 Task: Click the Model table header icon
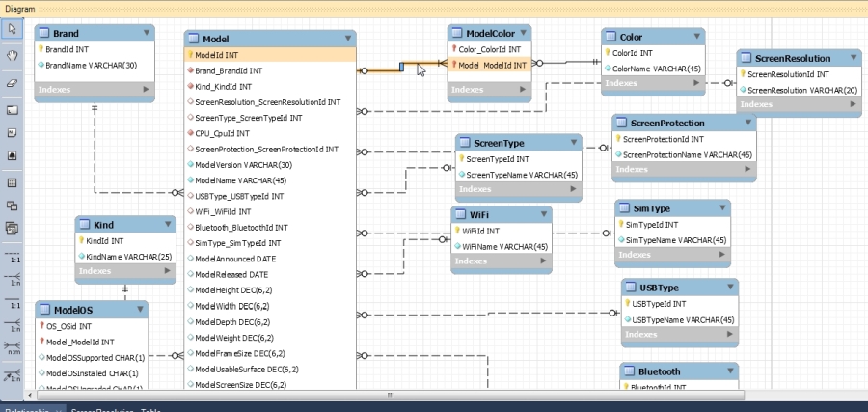click(193, 39)
